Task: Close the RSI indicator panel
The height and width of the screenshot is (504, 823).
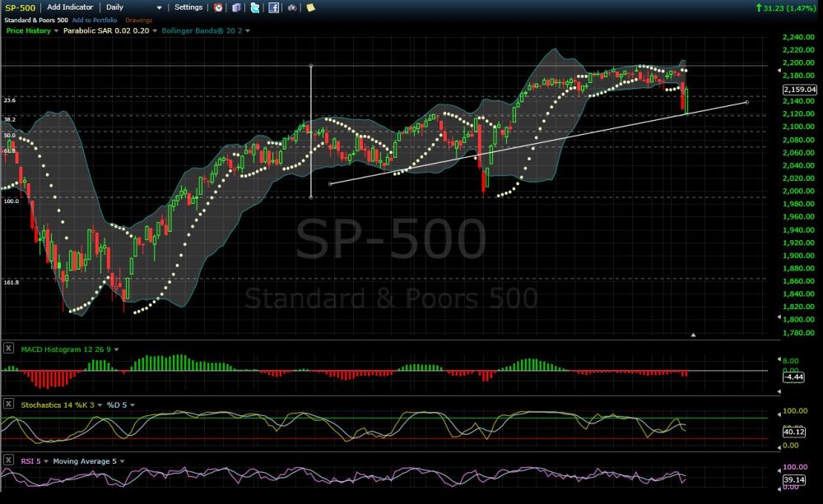Action: [x=8, y=460]
